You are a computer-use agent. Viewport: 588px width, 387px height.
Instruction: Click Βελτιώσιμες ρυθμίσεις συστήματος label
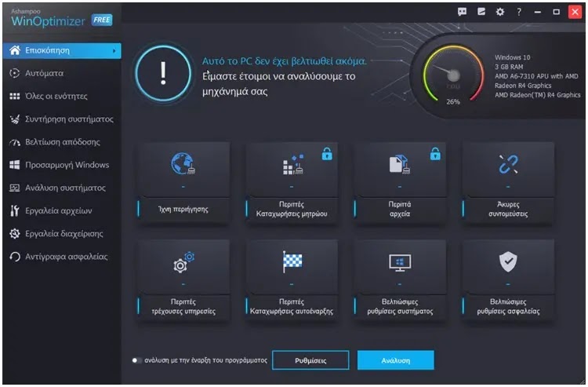(x=400, y=307)
